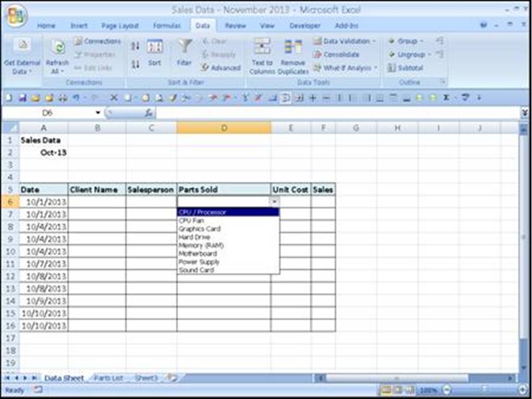
Task: Click the Help question mark icon
Action: pyautogui.click(x=483, y=25)
